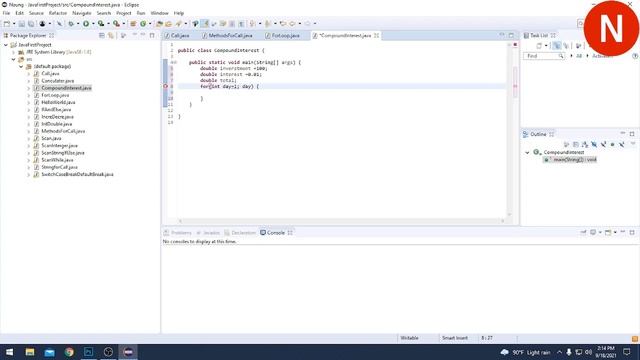The image size is (640, 360).
Task: Click the Save toolbar icon
Action: tap(22, 24)
